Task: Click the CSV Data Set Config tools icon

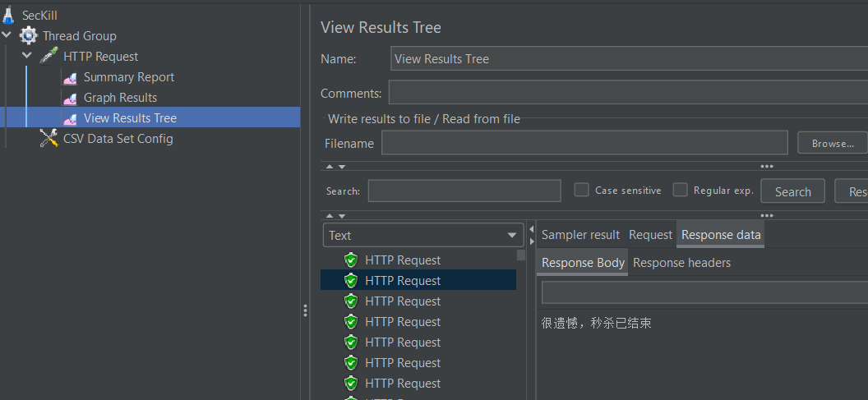Action: pos(48,138)
